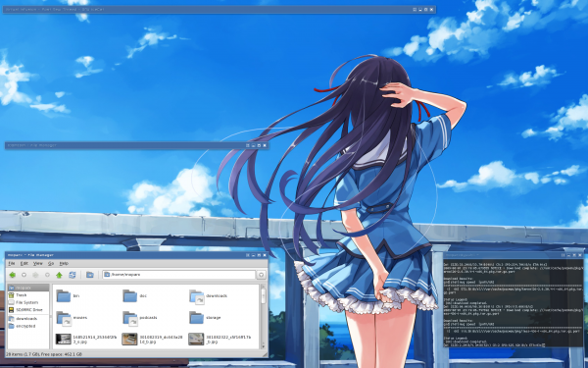Open home folder toolbar icon

click(89, 275)
